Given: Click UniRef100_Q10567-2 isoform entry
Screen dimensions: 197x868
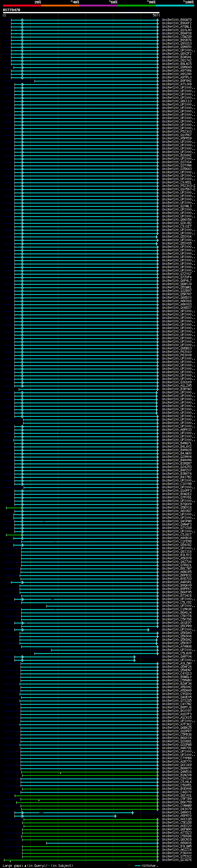Looking at the screenshot, I should [x=179, y=189].
